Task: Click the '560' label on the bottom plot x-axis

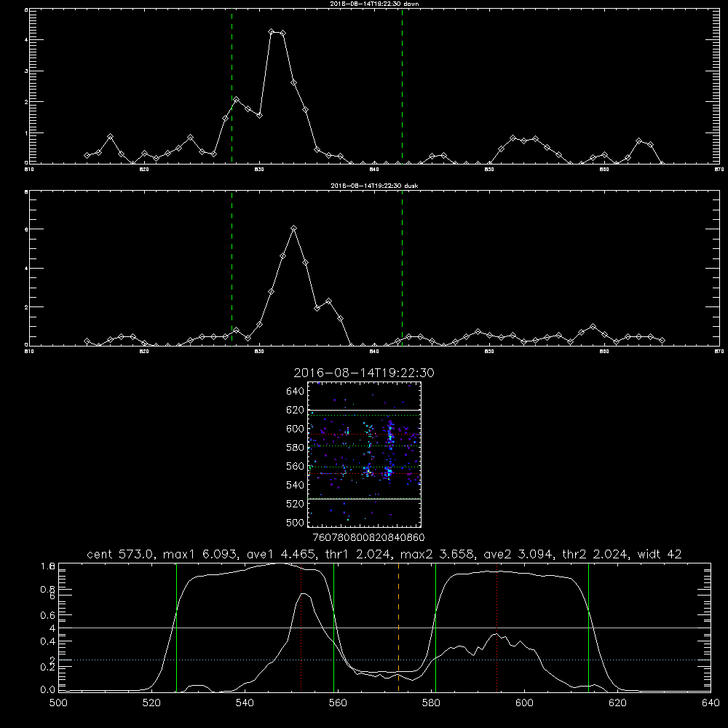Action: [338, 703]
